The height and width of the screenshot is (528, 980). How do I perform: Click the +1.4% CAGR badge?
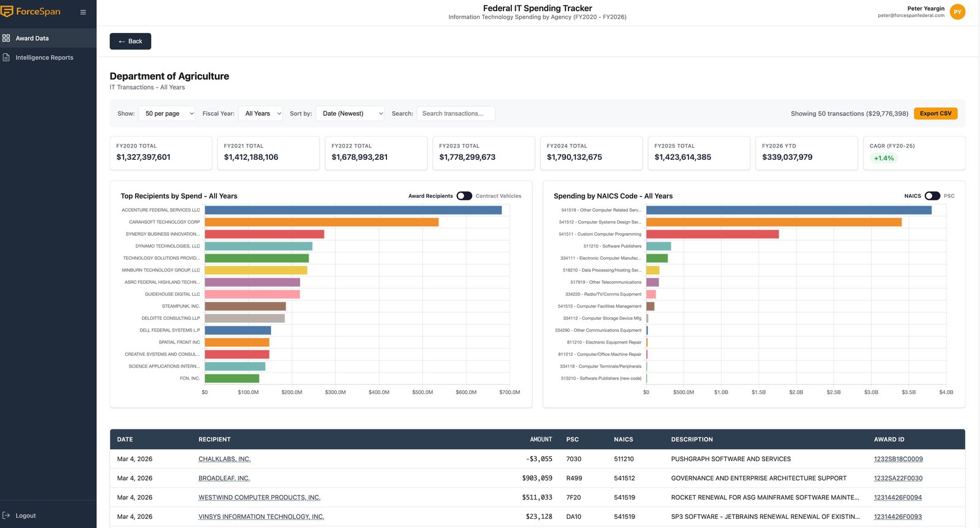coord(884,158)
